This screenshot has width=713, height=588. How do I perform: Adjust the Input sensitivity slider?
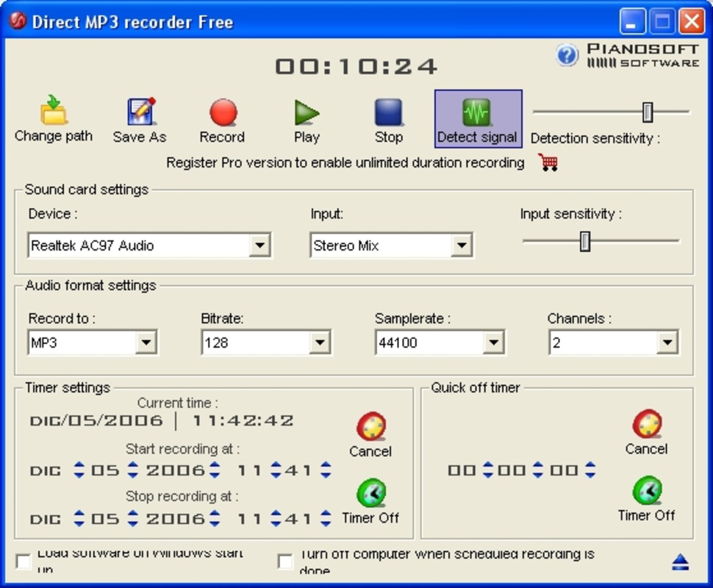(x=585, y=241)
